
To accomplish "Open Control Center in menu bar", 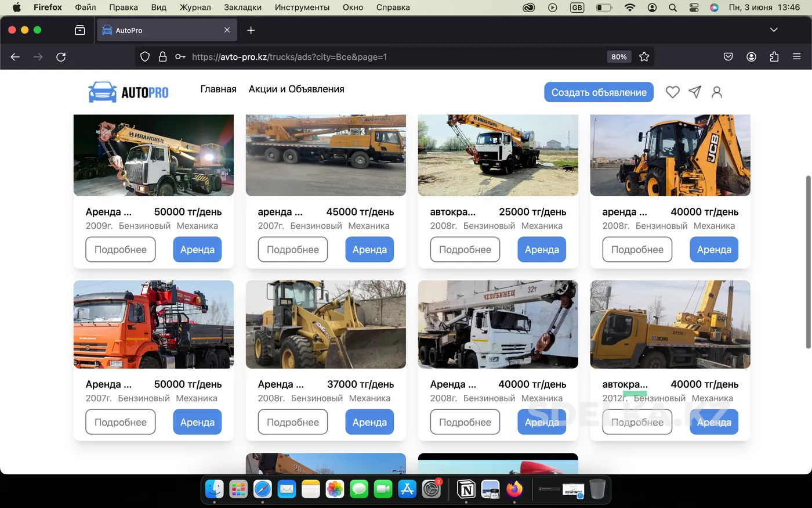I will pyautogui.click(x=694, y=8).
